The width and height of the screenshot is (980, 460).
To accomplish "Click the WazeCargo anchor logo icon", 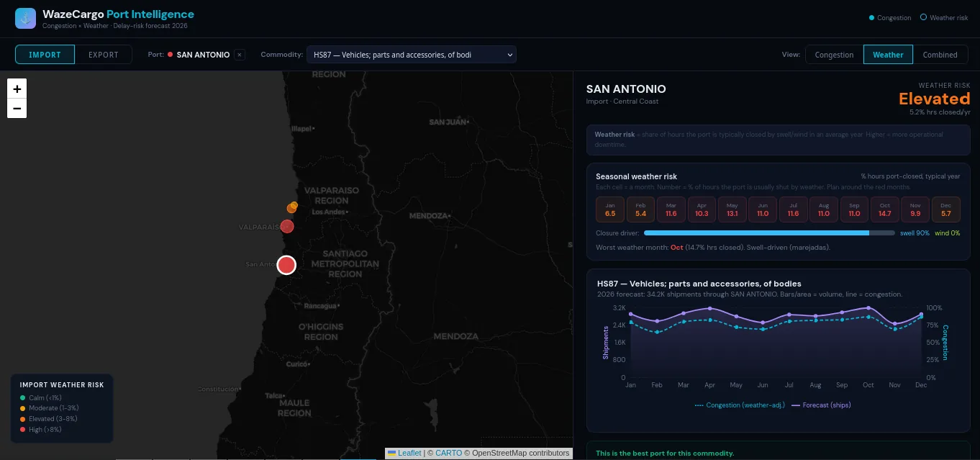I will tap(25, 19).
